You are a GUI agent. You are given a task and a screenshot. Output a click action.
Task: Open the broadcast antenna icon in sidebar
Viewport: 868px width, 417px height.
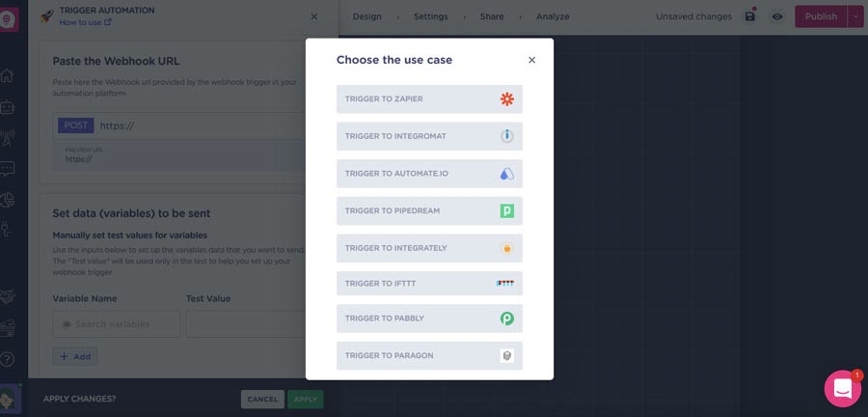7,138
